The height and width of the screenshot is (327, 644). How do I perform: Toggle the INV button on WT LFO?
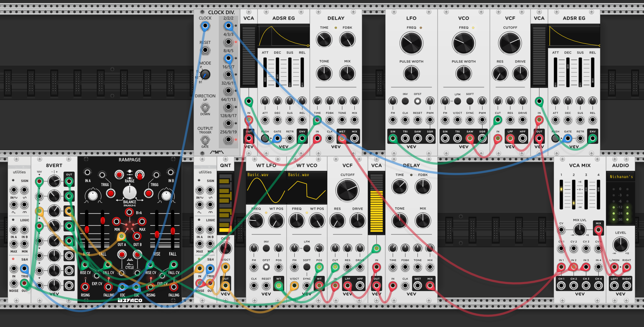coord(266,248)
